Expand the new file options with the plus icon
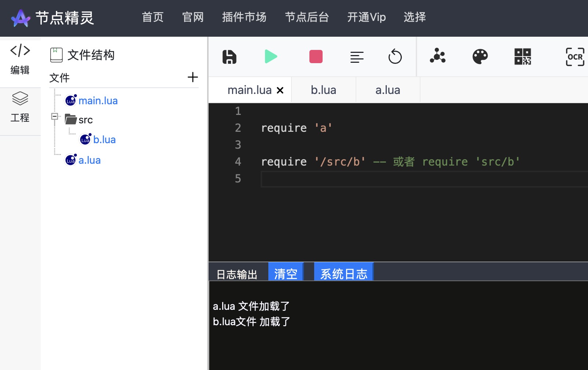Viewport: 588px width, 370px height. [193, 77]
